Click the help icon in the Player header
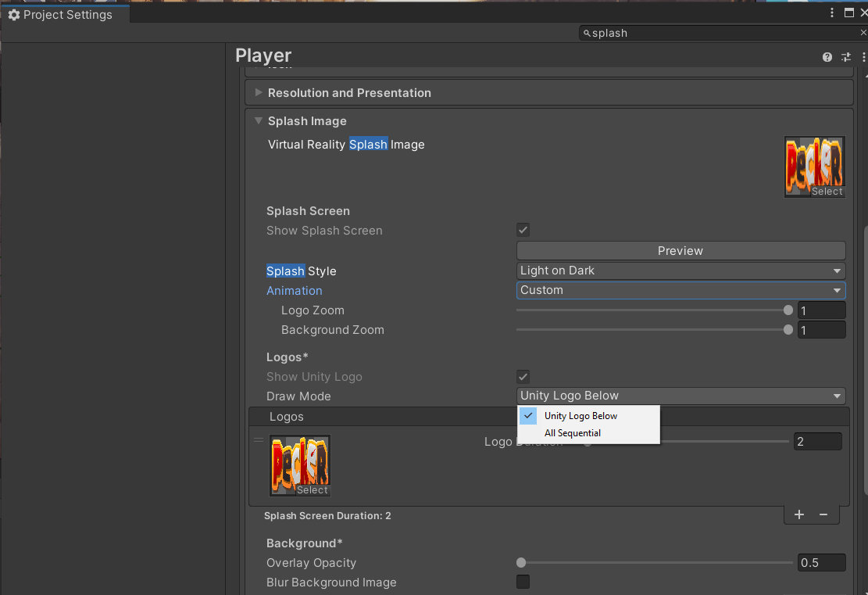This screenshot has height=595, width=868. 827,56
